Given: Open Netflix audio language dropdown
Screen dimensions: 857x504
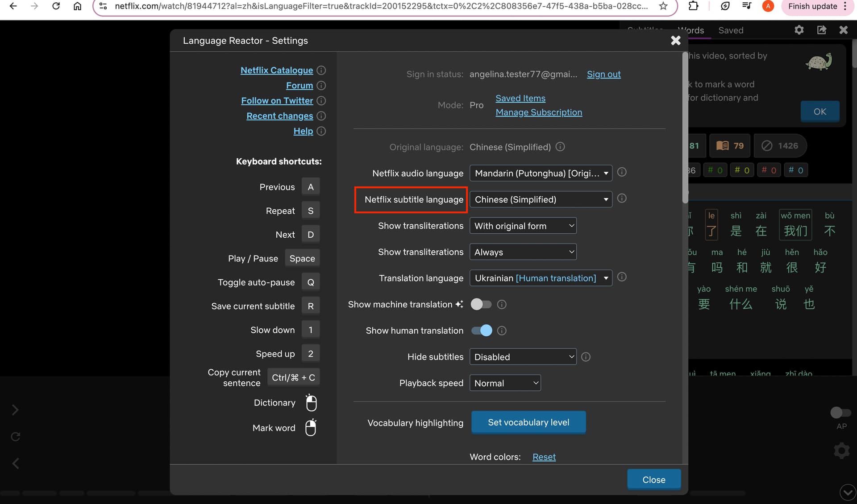Looking at the screenshot, I should tap(541, 173).
